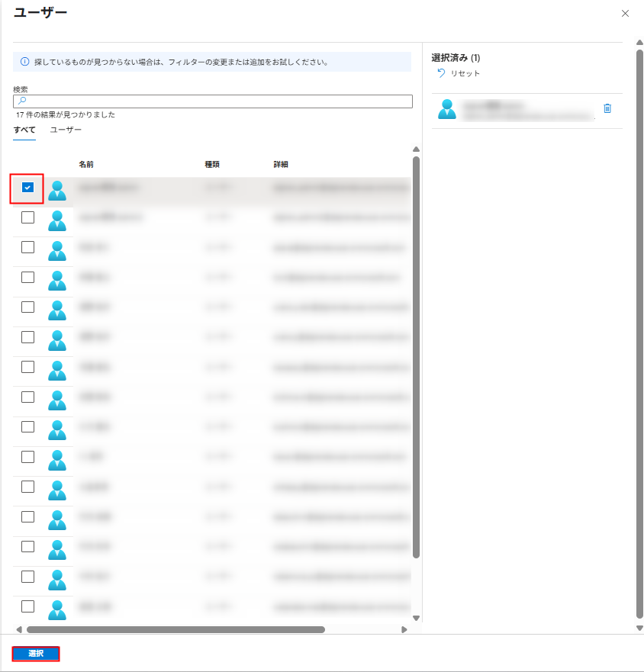Click the trash icon to remove selected user

point(607,108)
